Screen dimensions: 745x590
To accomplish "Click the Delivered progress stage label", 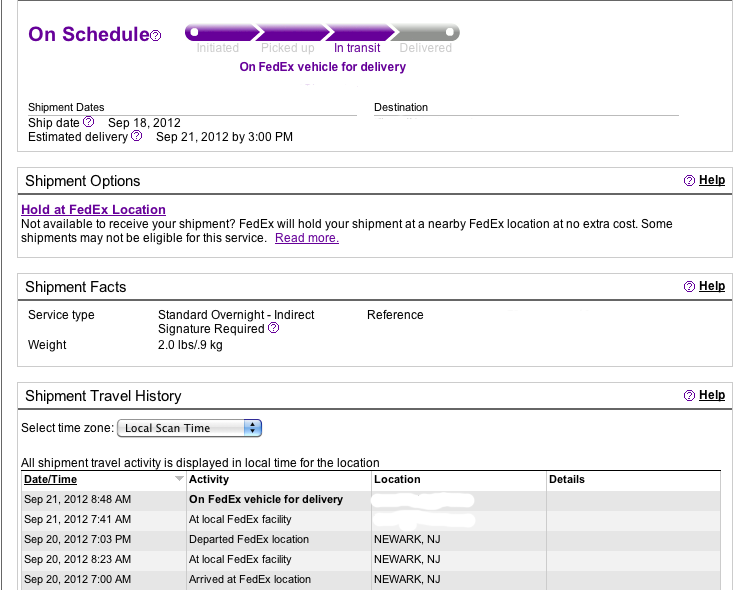I will (x=426, y=48).
